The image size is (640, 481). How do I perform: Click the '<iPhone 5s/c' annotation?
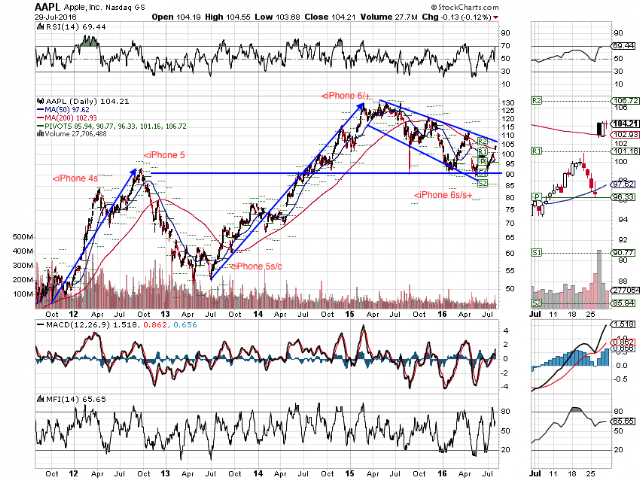256,266
